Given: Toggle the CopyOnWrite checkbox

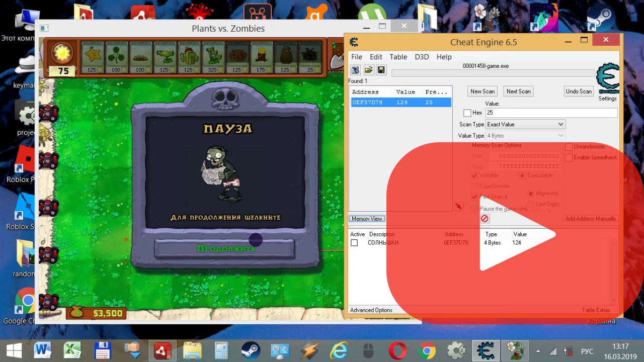Looking at the screenshot, I should (x=474, y=186).
